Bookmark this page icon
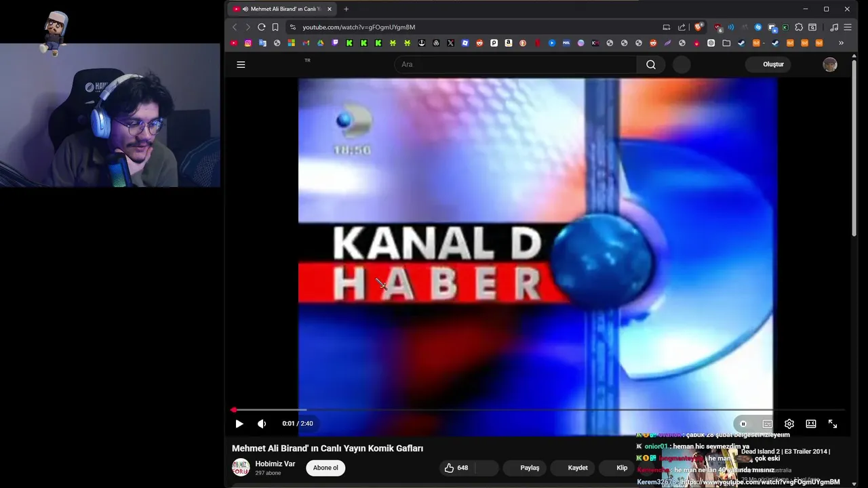 (275, 27)
